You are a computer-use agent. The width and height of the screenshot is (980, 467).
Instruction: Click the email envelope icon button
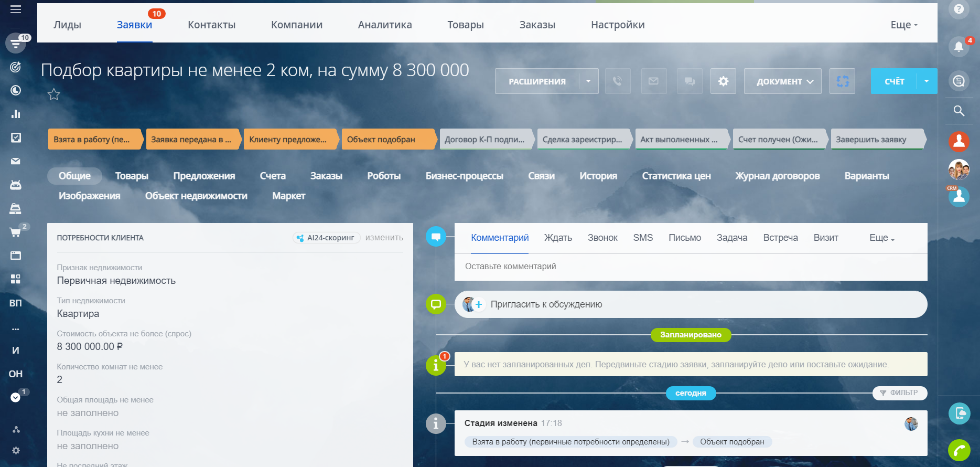coord(653,81)
